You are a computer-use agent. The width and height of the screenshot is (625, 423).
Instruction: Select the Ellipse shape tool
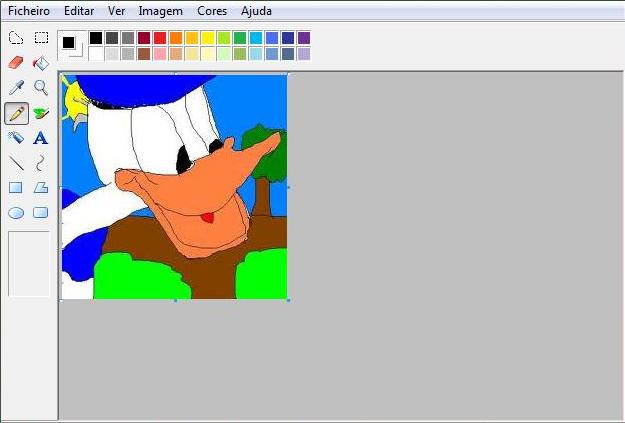point(16,212)
